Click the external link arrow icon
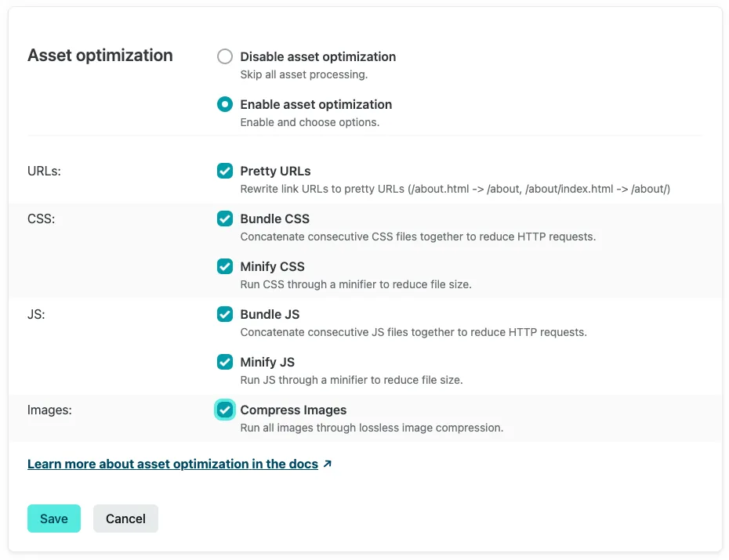 point(328,464)
